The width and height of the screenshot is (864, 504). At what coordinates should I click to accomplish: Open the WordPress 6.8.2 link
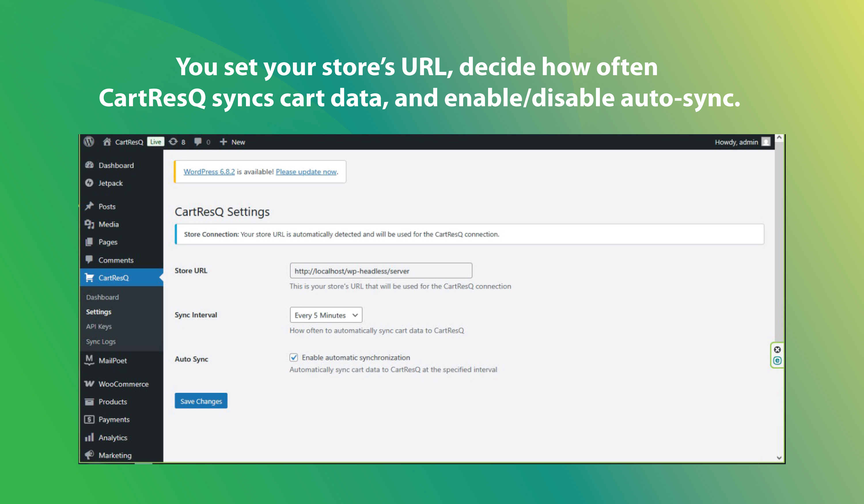209,172
